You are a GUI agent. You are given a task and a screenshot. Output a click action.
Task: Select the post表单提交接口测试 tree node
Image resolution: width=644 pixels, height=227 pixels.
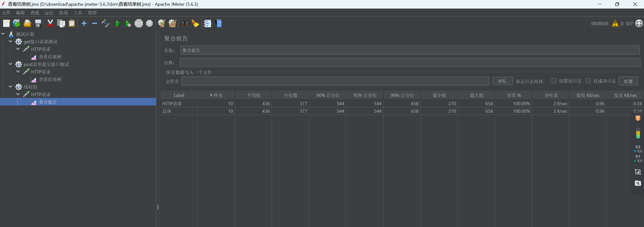[x=46, y=64]
